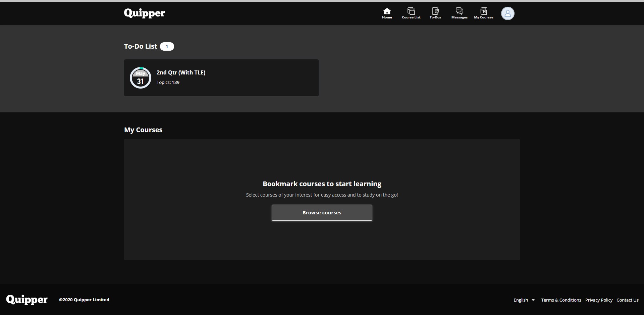Screen dimensions: 644x315
Task: Click the Quipper logo in the header
Action: 144,13
